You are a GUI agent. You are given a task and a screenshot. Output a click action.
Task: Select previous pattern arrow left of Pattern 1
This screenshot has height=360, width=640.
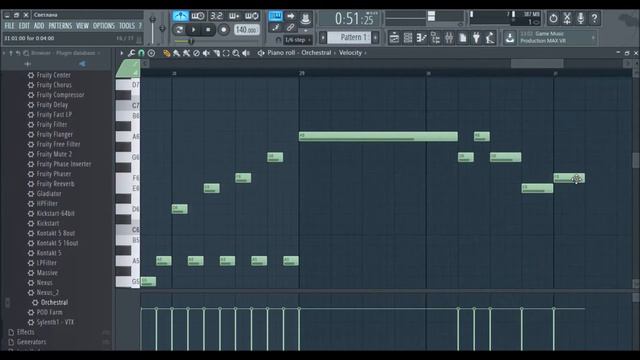pyautogui.click(x=323, y=38)
